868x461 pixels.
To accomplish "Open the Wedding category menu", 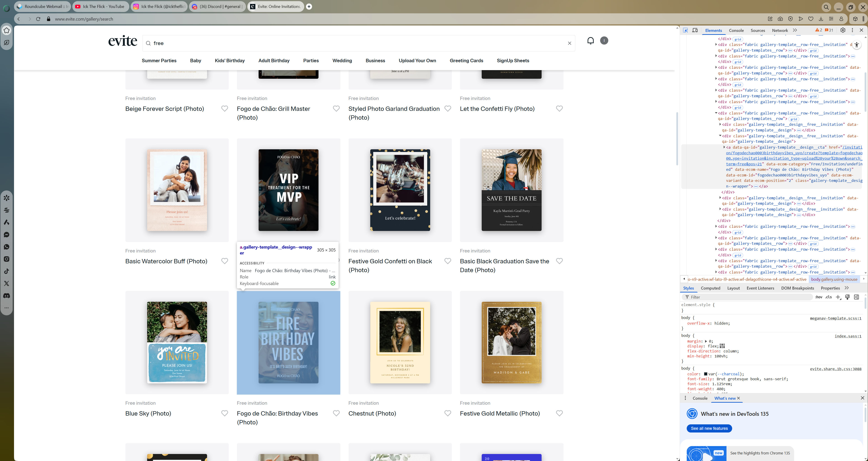I will click(342, 61).
